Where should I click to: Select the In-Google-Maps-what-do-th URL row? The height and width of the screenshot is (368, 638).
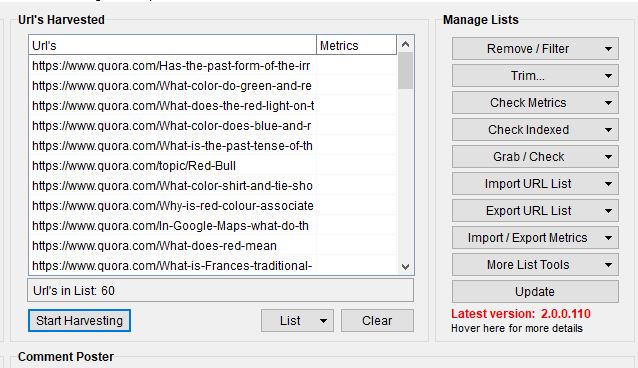click(212, 226)
